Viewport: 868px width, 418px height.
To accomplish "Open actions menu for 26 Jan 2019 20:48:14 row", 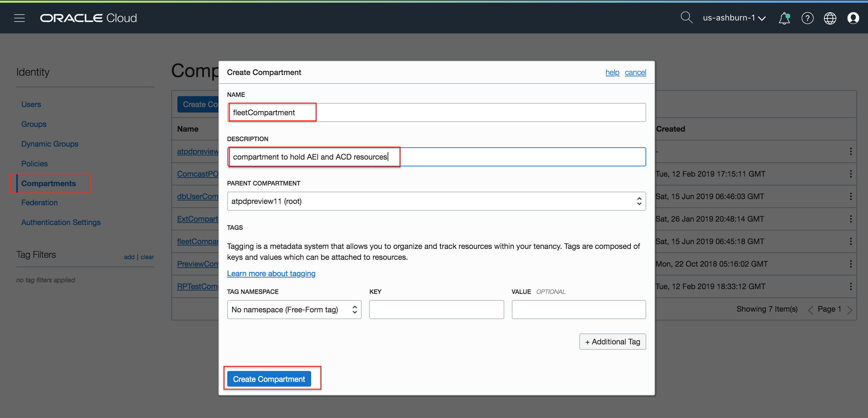I will click(851, 219).
